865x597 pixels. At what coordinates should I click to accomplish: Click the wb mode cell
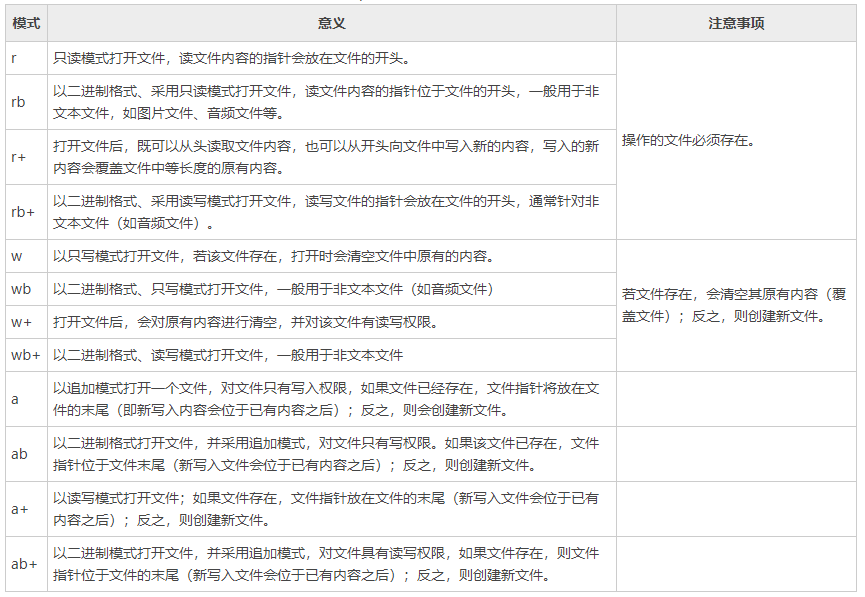[x=20, y=289]
